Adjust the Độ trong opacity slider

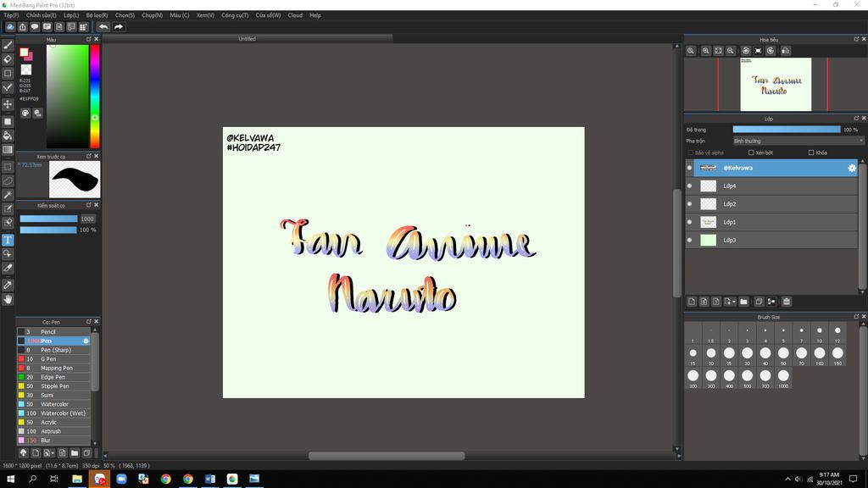787,130
